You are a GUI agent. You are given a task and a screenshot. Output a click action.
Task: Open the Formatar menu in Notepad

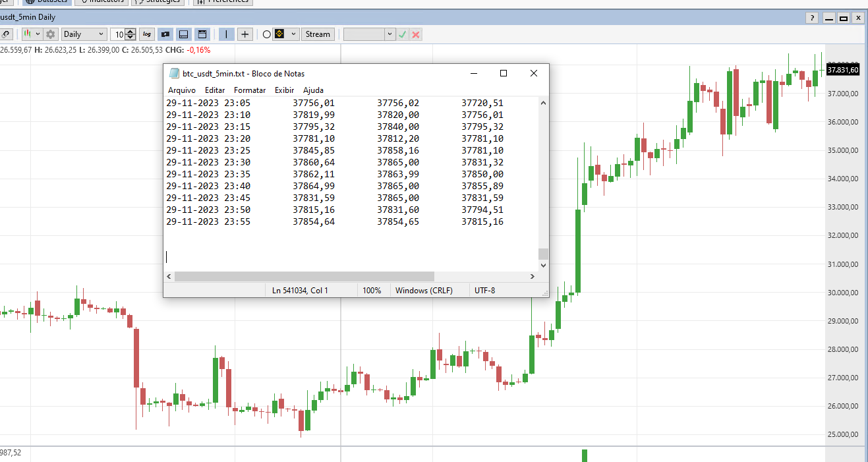250,90
